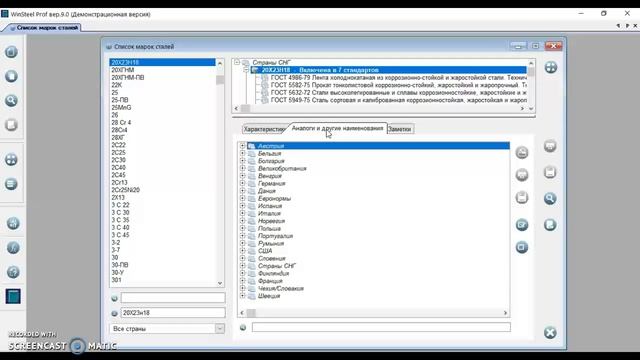Expand the Швеция tree node
Image resolution: width=640 pixels, height=360 pixels.
click(242, 296)
